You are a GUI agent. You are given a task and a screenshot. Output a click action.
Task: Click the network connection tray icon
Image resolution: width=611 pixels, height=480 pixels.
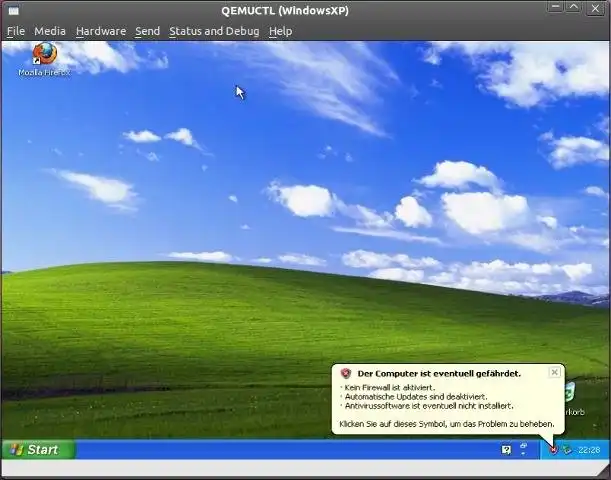pos(567,450)
